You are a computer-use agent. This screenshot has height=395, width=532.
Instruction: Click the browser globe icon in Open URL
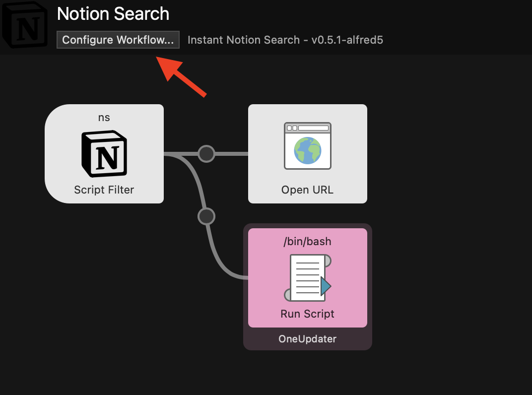(x=307, y=146)
